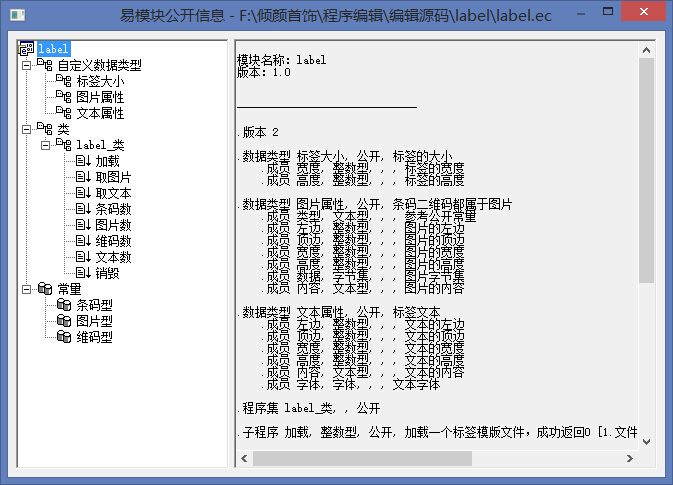Click the label root node icon
Screen dimensions: 673x485
[27, 49]
